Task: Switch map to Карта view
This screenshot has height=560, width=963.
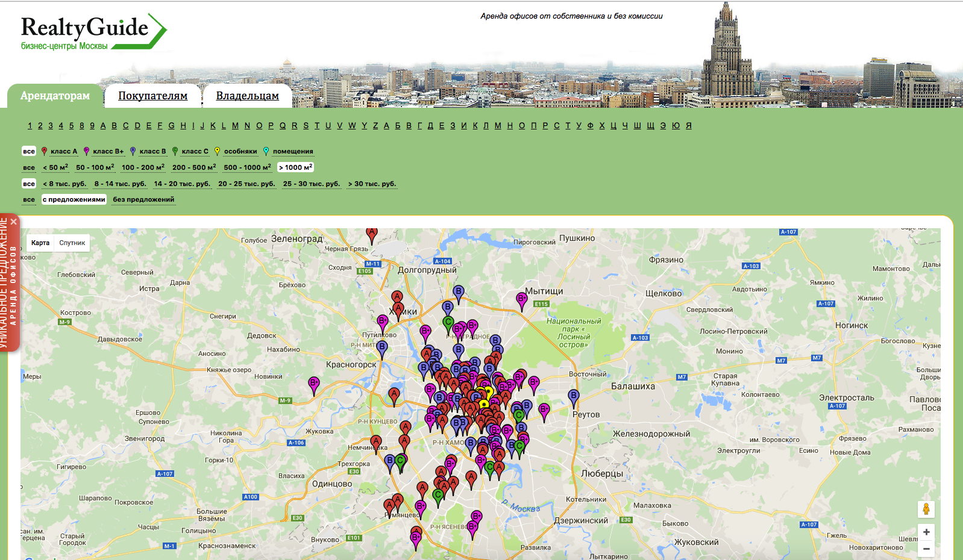Action: point(40,243)
